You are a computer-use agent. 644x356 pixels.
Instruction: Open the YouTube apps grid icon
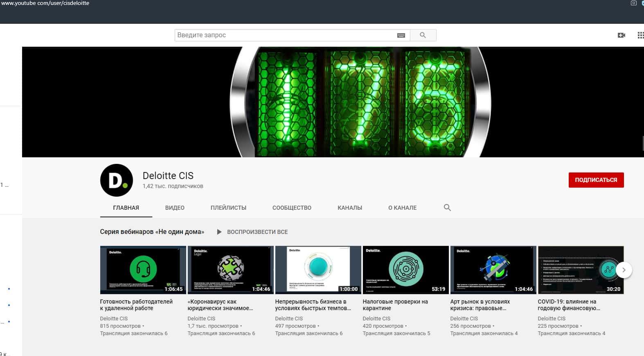pos(640,35)
